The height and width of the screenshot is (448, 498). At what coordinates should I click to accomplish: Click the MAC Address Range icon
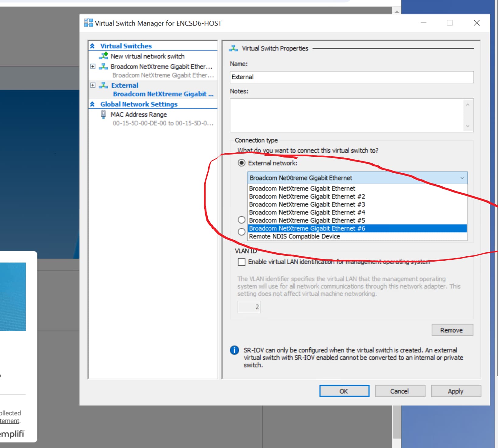103,114
